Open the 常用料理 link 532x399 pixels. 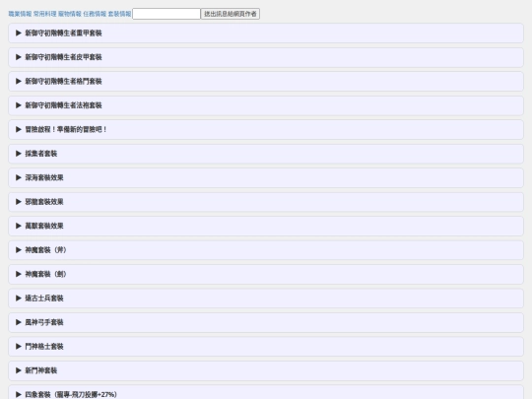tap(44, 14)
